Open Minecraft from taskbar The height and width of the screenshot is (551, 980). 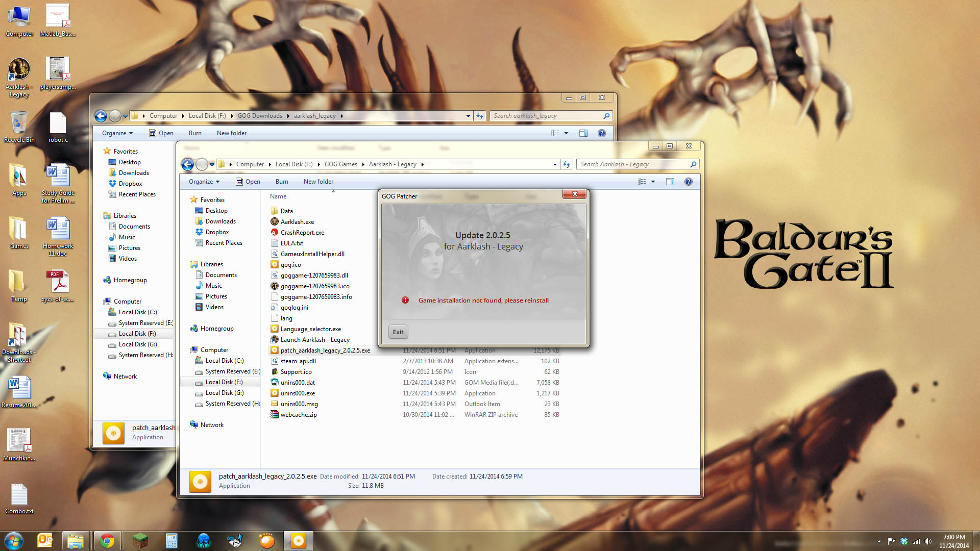coord(140,541)
